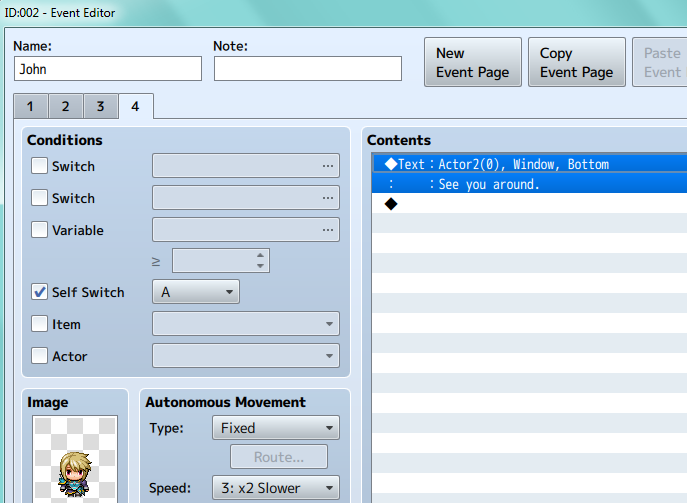687x503 pixels.
Task: Open the Self Switch A dropdown
Action: point(196,292)
